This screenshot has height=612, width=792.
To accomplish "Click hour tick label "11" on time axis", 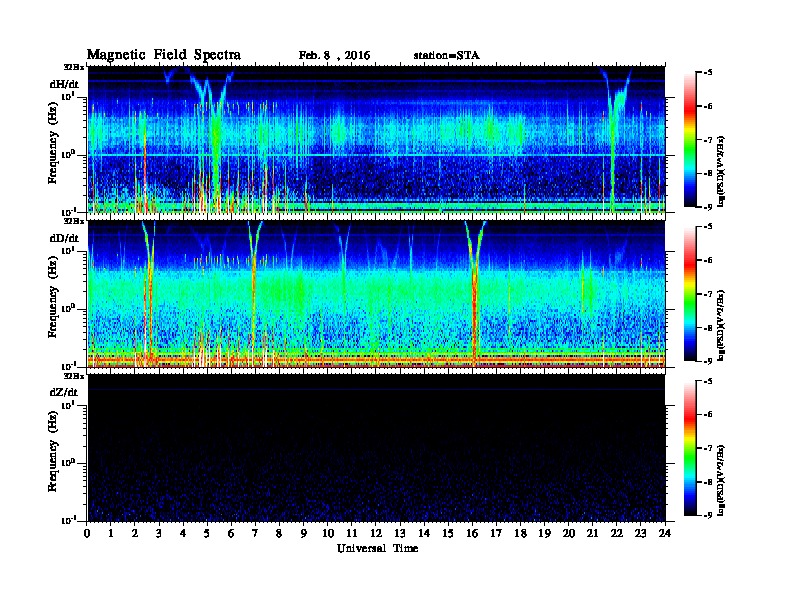I will tap(352, 533).
